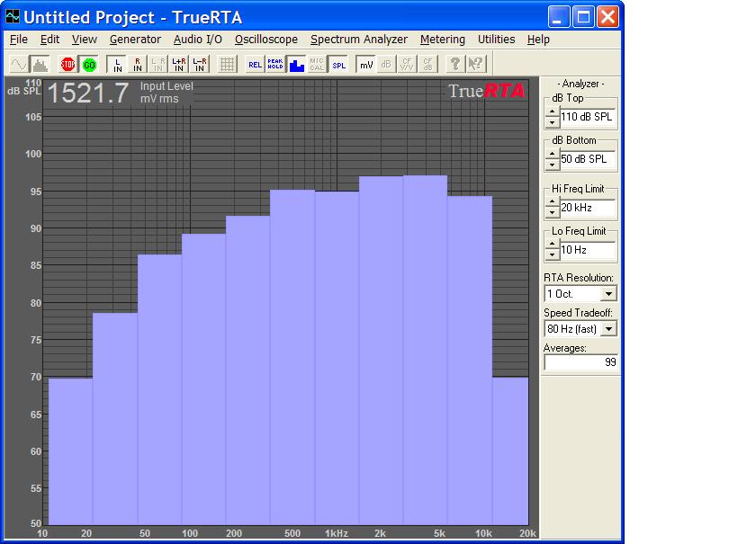Increase dB Top with up arrow
Viewport: 756px width, 544px height.
(552, 111)
